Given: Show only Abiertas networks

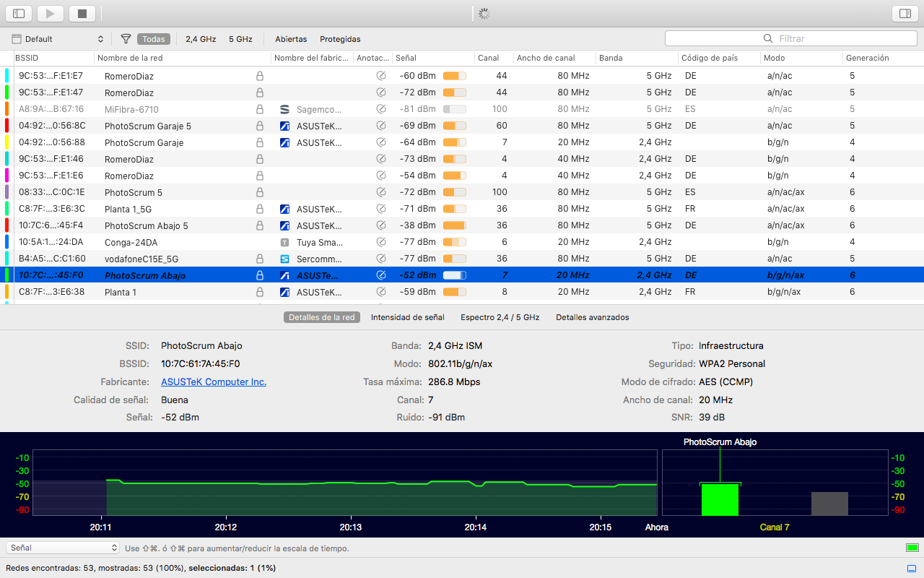Looking at the screenshot, I should [291, 39].
